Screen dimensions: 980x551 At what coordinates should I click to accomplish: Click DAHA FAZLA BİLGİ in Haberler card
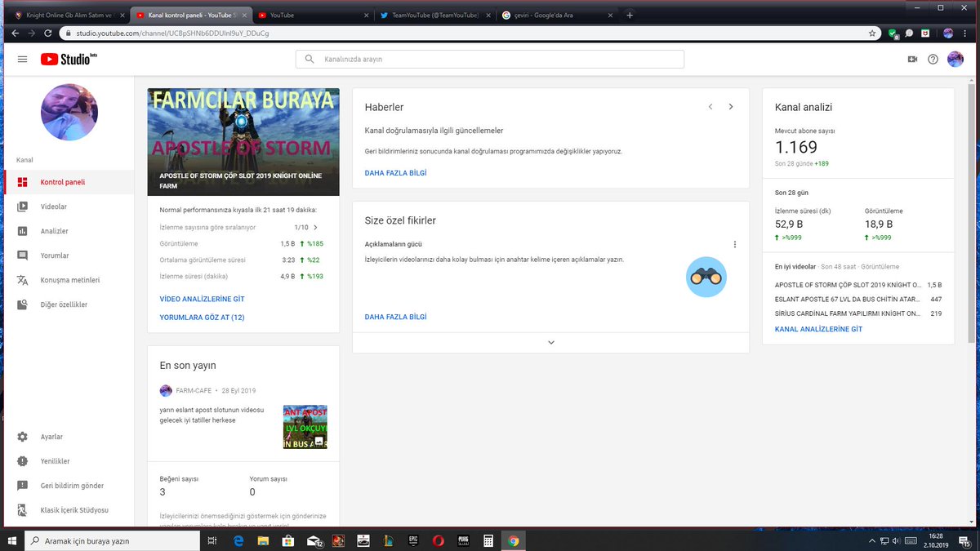tap(395, 173)
